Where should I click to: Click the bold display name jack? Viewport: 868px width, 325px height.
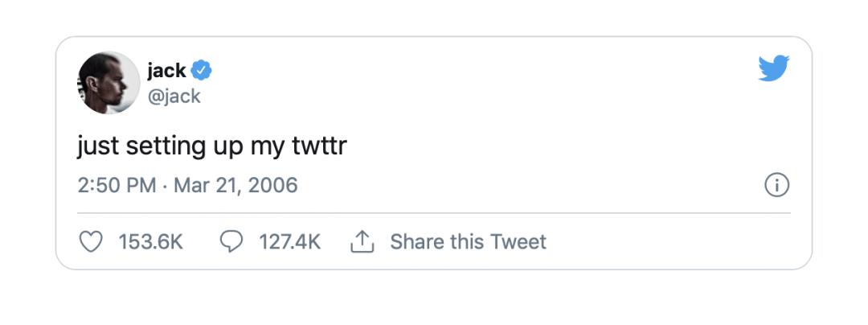tap(166, 71)
